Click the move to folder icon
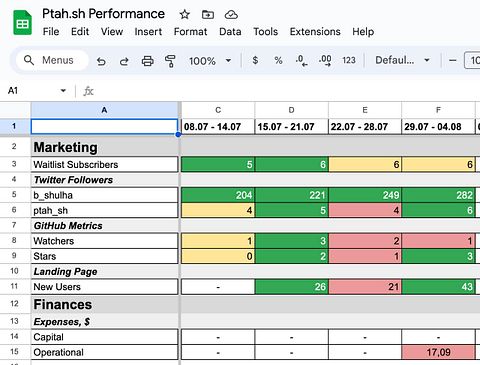Image resolution: width=480 pixels, height=365 pixels. 208,14
